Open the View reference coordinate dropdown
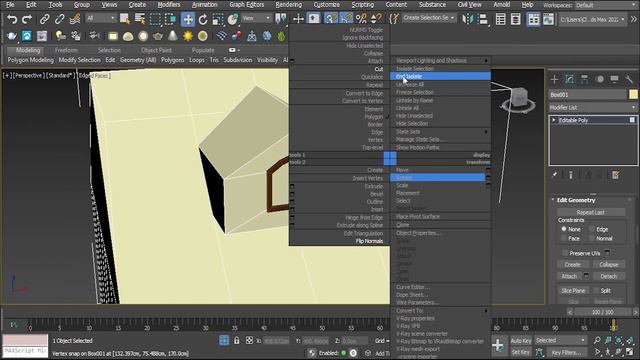The image size is (640, 360). (x=256, y=18)
